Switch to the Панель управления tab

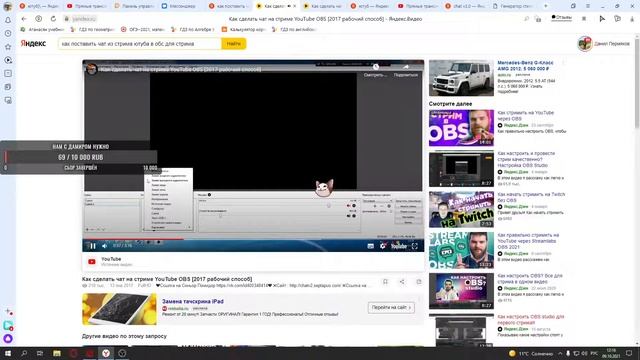134,6
